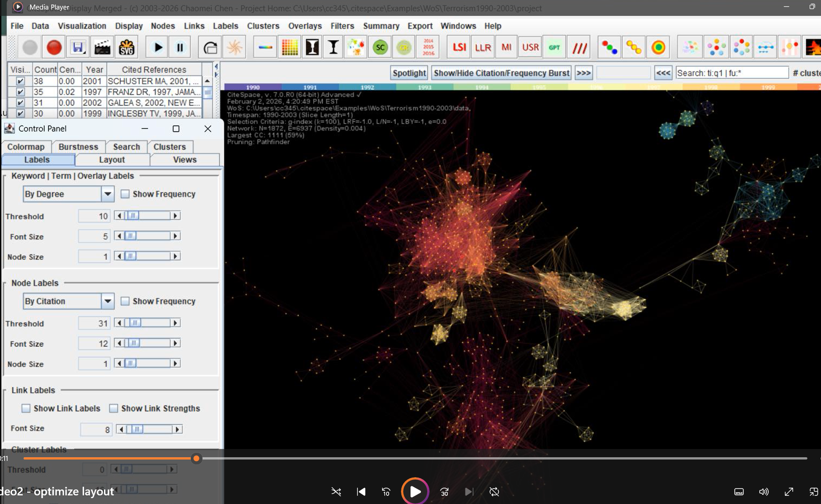Open the Clusters menu

(263, 26)
